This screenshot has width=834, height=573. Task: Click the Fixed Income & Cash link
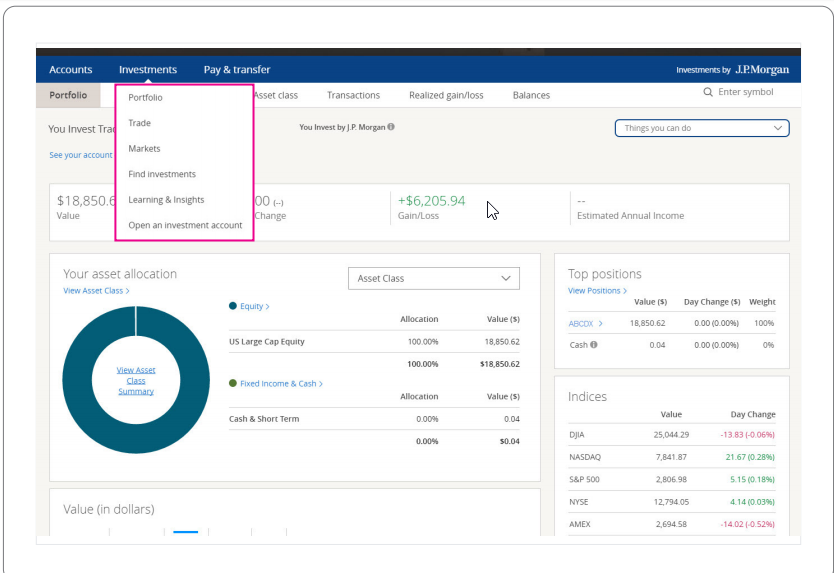[281, 384]
